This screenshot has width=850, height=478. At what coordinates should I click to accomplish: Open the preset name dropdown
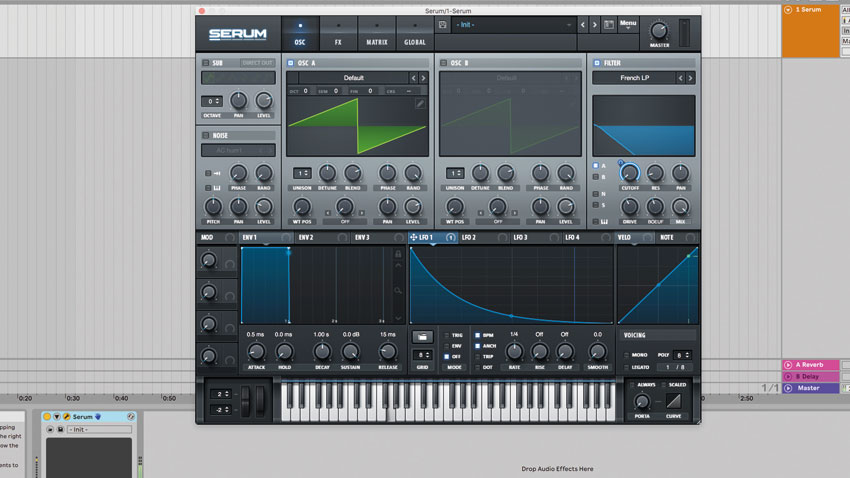[x=514, y=25]
